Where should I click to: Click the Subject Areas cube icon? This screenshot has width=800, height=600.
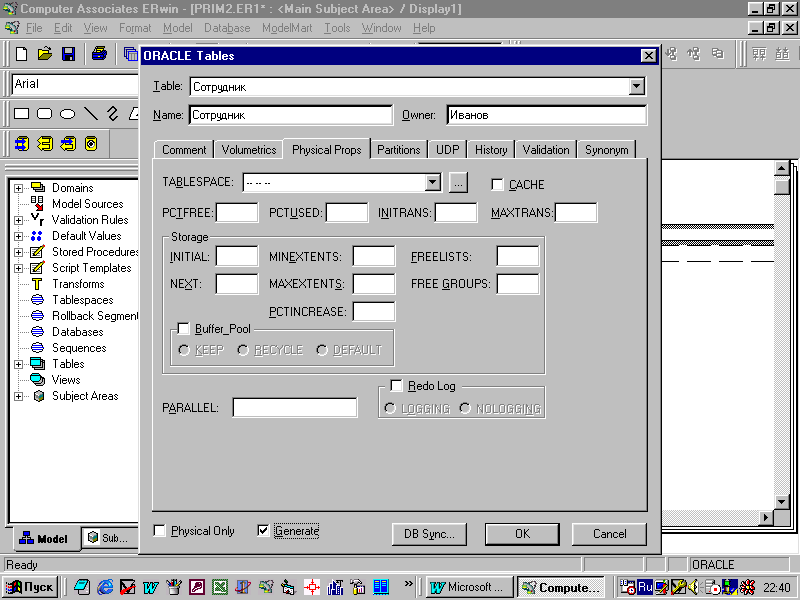[39, 396]
